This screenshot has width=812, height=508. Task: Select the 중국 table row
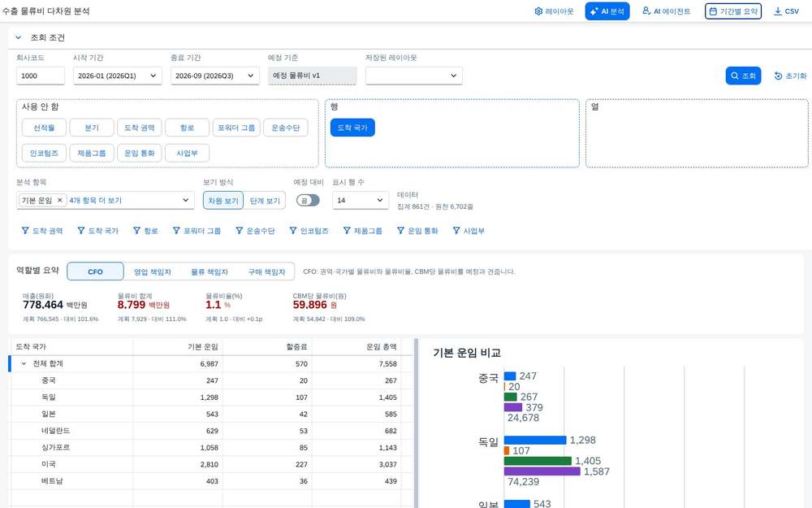coord(212,380)
